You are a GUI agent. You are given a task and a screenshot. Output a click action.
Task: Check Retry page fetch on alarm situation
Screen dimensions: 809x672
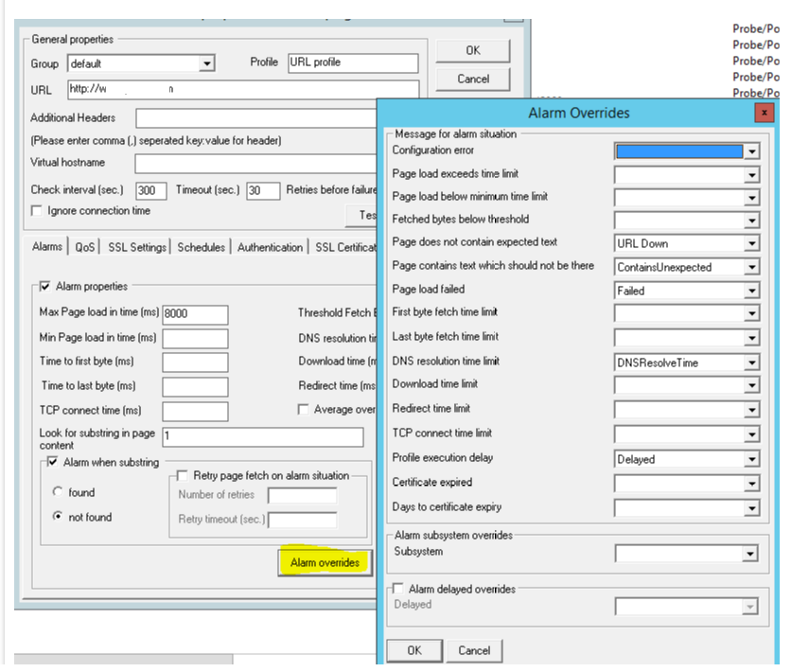coord(183,475)
